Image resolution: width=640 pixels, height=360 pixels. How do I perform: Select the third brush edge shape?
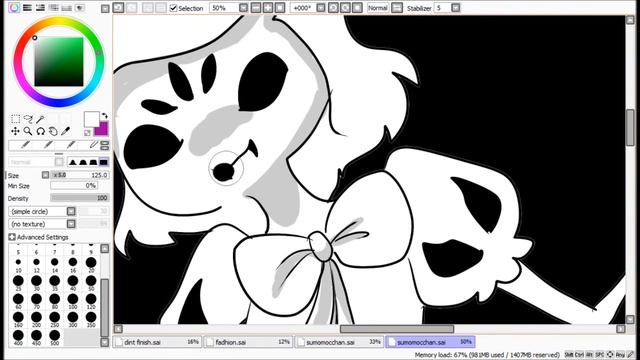(93, 162)
